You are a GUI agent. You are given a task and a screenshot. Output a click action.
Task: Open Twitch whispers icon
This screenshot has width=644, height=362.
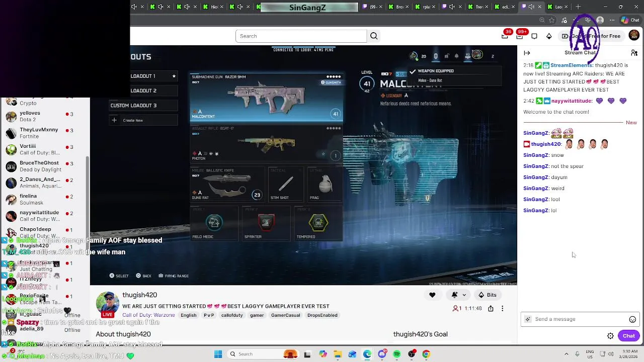click(x=534, y=36)
